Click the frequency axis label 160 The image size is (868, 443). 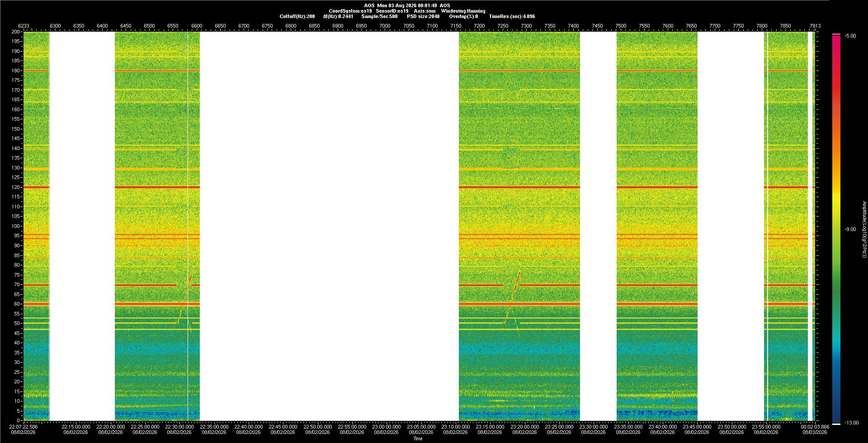point(16,109)
